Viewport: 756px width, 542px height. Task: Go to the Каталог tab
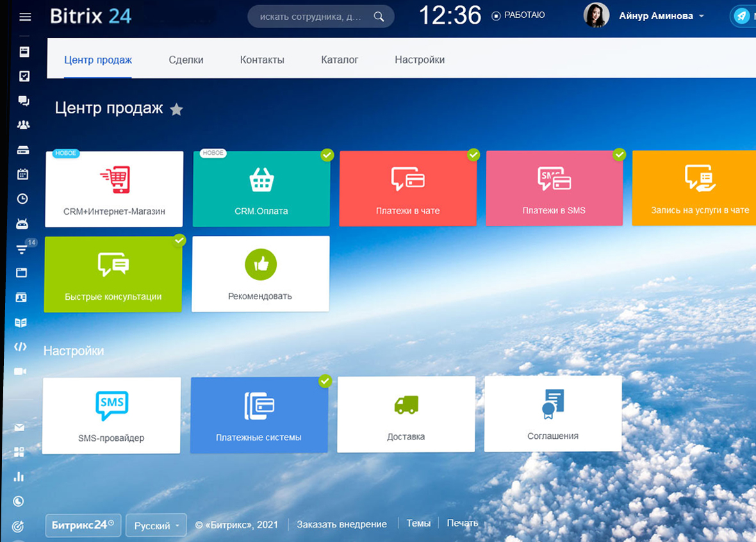[340, 60]
